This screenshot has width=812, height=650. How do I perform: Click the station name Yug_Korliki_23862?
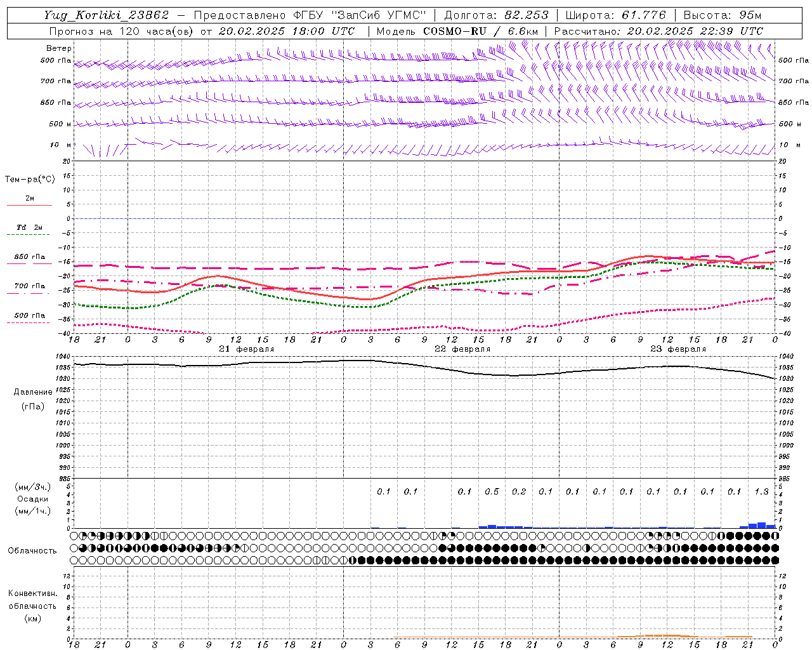coord(107,15)
